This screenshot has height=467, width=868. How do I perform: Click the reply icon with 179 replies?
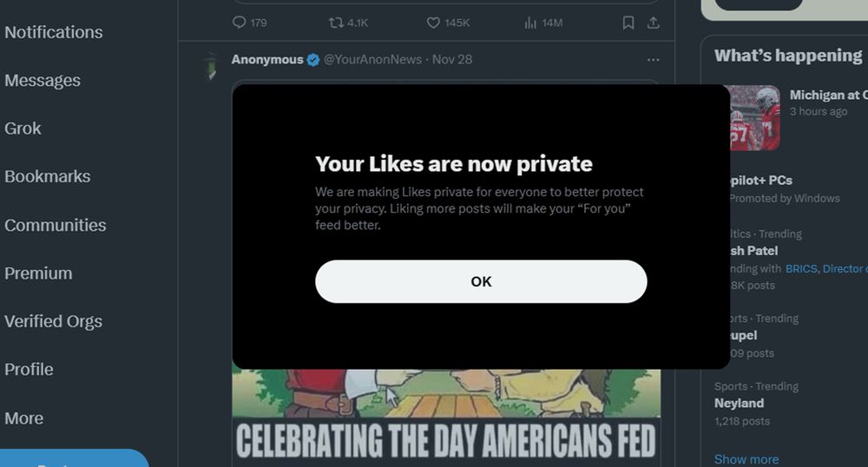point(240,23)
